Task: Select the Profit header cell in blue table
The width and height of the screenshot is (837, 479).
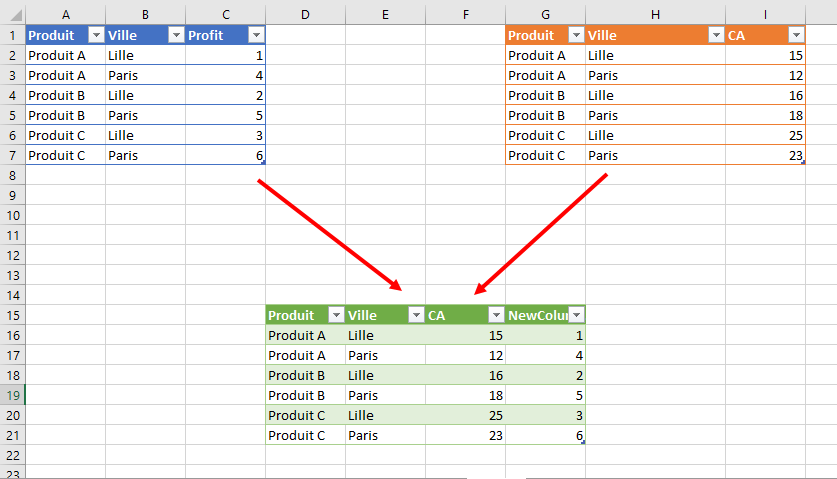Action: (x=213, y=35)
